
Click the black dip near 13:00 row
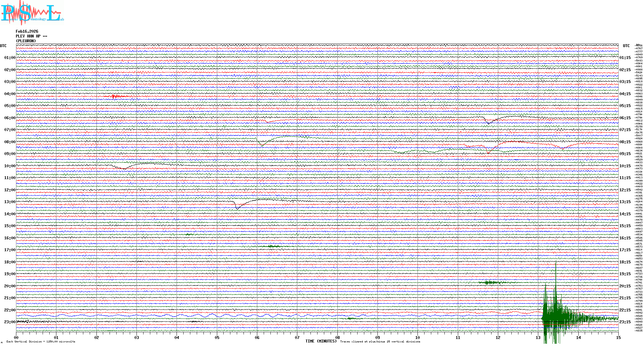[x=237, y=208]
